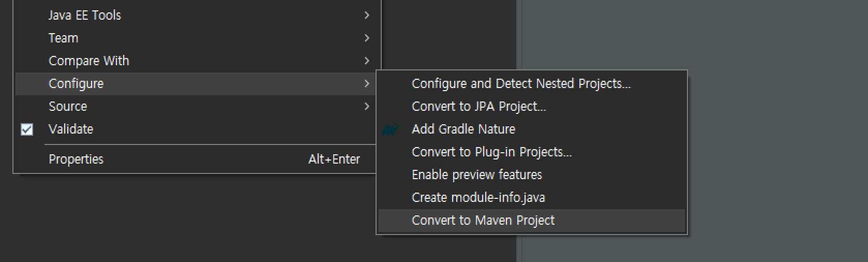The width and height of the screenshot is (868, 262).
Task: Click Enable preview features
Action: [532, 175]
